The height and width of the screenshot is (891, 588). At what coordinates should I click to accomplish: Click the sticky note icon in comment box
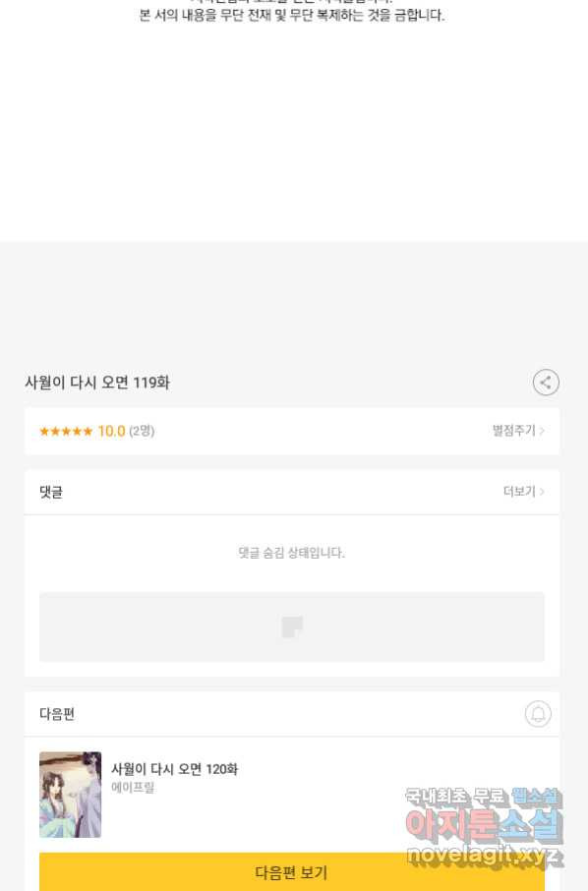click(292, 627)
